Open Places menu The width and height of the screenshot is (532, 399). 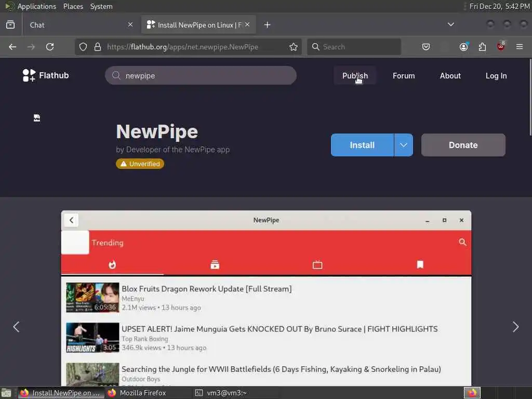pos(73,6)
